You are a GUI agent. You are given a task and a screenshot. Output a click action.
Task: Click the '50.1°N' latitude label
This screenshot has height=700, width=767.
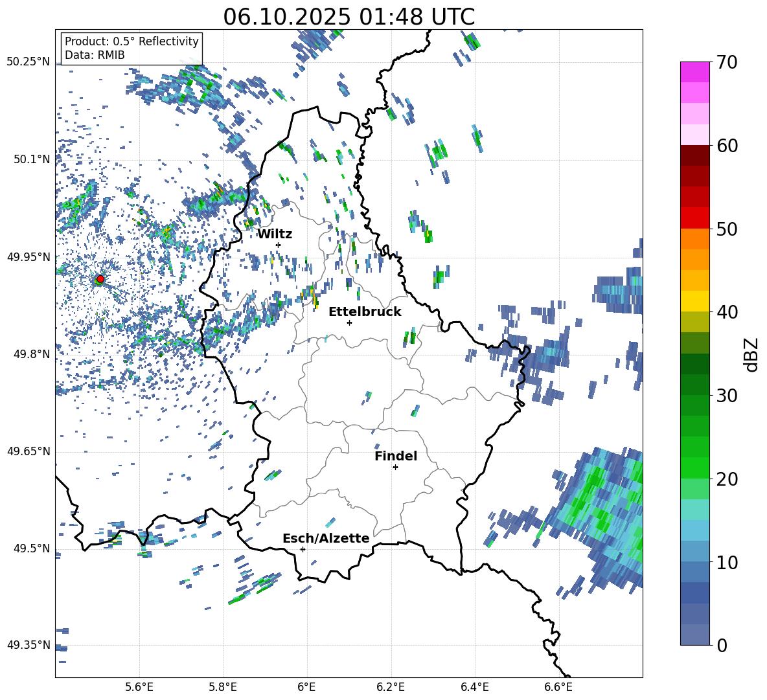click(x=32, y=159)
